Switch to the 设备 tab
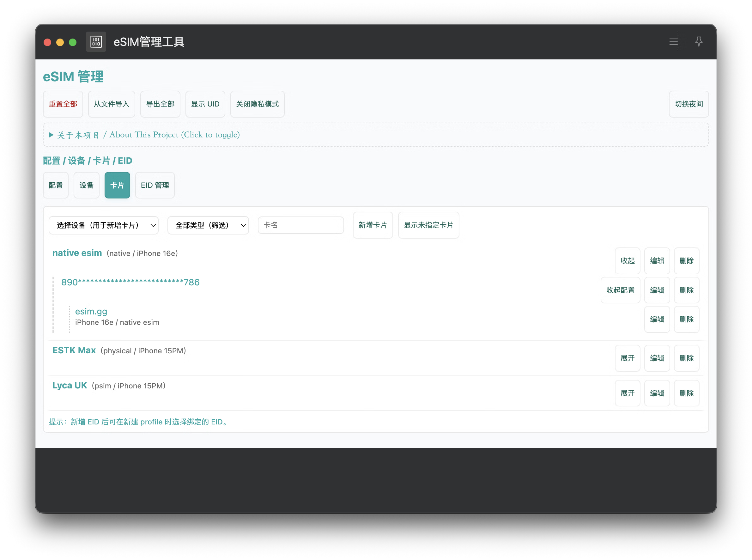Viewport: 752px width, 560px height. point(87,185)
